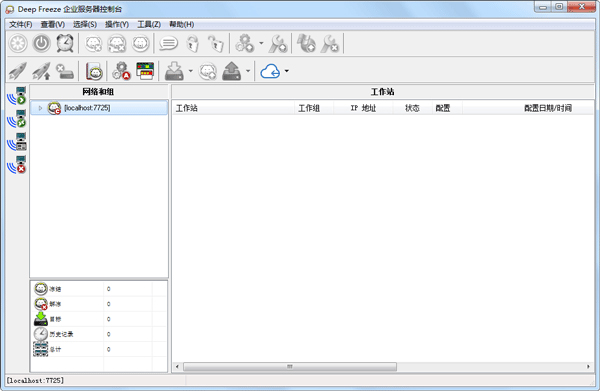Click the colorful windows layout icon
Image resolution: width=600 pixels, height=391 pixels.
(x=145, y=71)
